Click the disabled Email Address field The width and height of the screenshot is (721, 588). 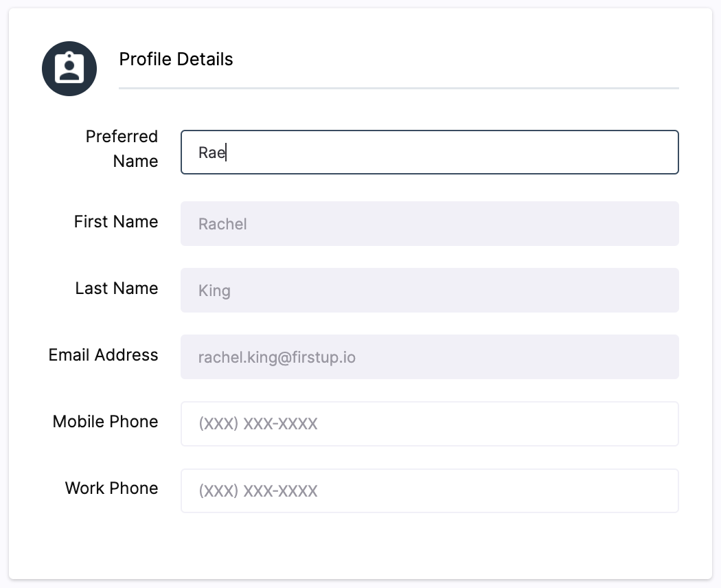click(429, 357)
